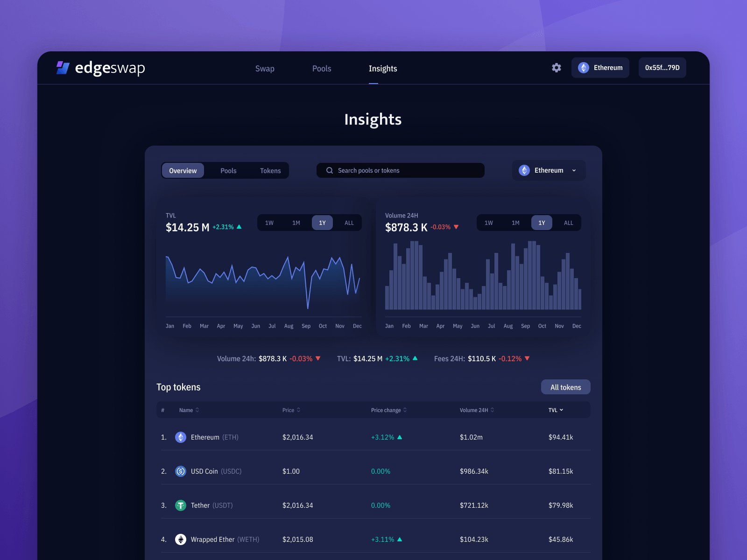Expand the Ethereum network dropdown in panel
This screenshot has height=560, width=747.
click(549, 170)
